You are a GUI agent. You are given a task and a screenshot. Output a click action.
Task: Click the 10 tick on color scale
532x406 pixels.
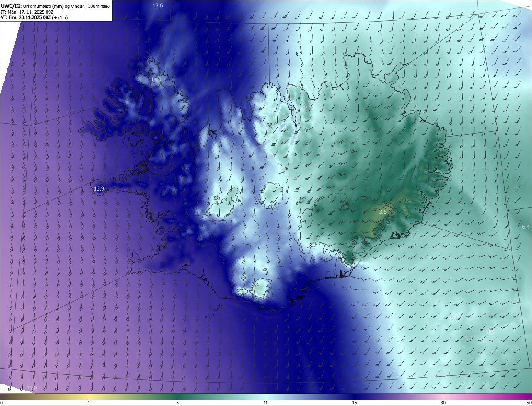[x=266, y=403]
